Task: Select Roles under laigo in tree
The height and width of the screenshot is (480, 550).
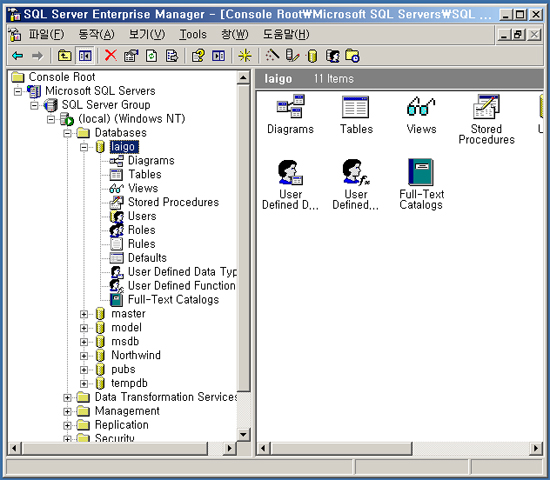Action: pos(142,230)
